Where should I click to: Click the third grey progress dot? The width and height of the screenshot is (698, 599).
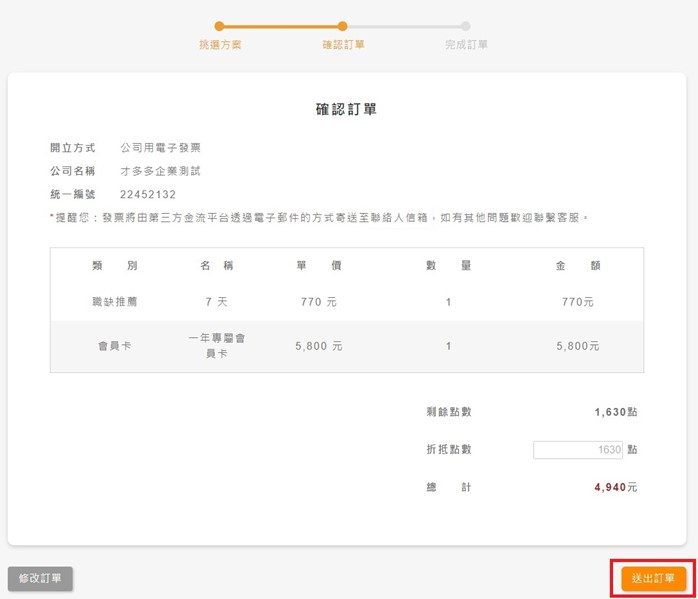click(465, 26)
